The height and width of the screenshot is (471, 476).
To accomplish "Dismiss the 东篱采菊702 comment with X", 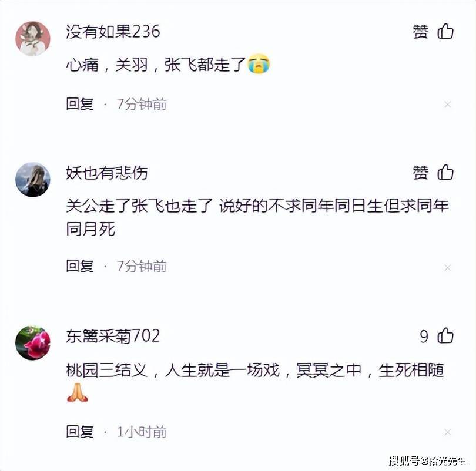I will (x=447, y=432).
